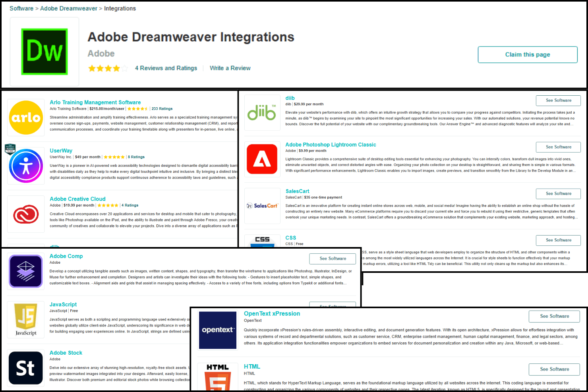Click See Software for Adobe Comp
This screenshot has width=588, height=392.
(x=333, y=259)
